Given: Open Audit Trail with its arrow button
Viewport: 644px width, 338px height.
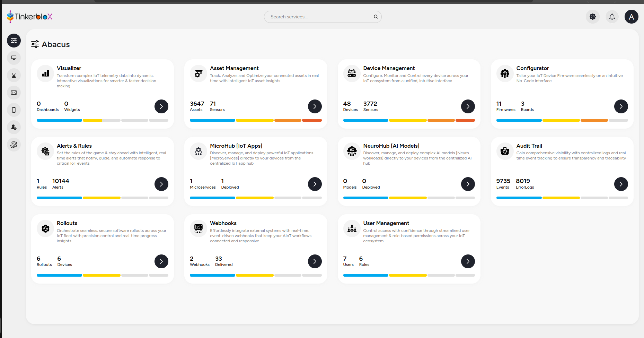Looking at the screenshot, I should [621, 184].
